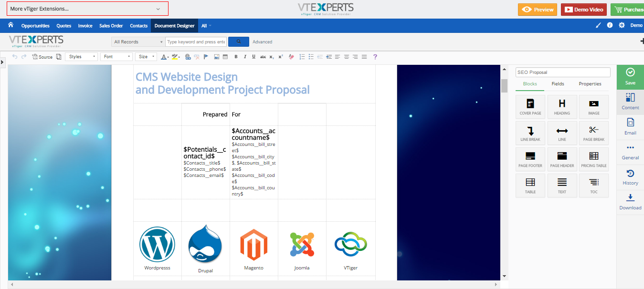Viewport: 644px width, 289px height.
Task: Open the Contacts module
Action: click(x=139, y=26)
